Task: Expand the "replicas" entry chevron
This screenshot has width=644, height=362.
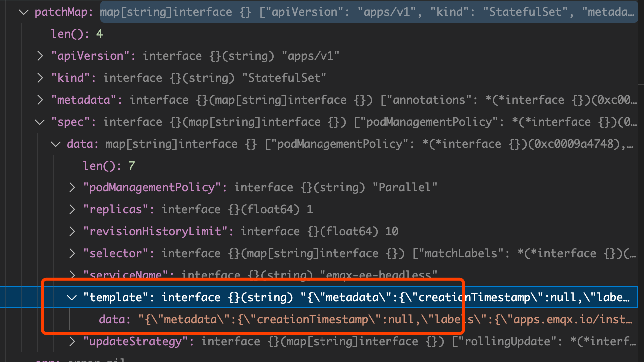Action: (x=72, y=209)
